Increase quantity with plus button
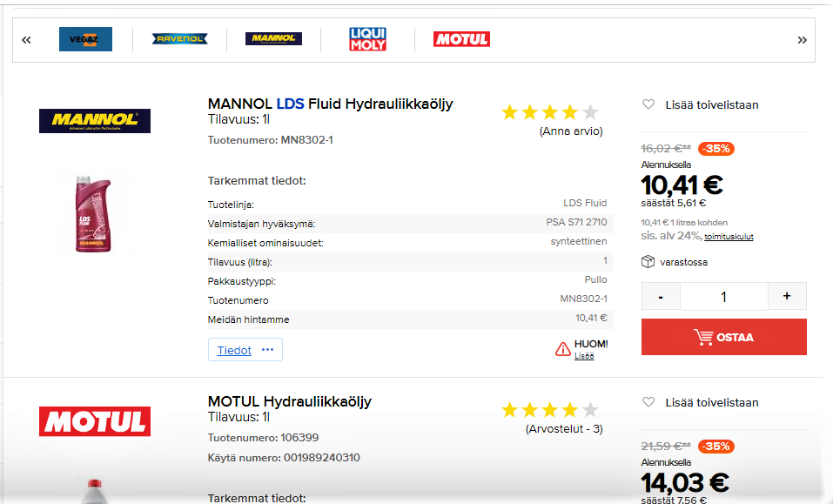Screen dimensions: 833x504 (x=787, y=296)
